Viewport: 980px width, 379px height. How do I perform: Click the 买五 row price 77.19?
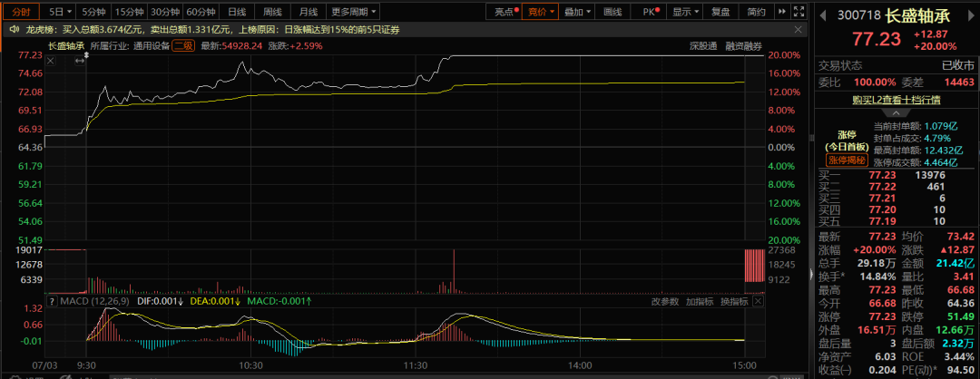click(x=881, y=220)
